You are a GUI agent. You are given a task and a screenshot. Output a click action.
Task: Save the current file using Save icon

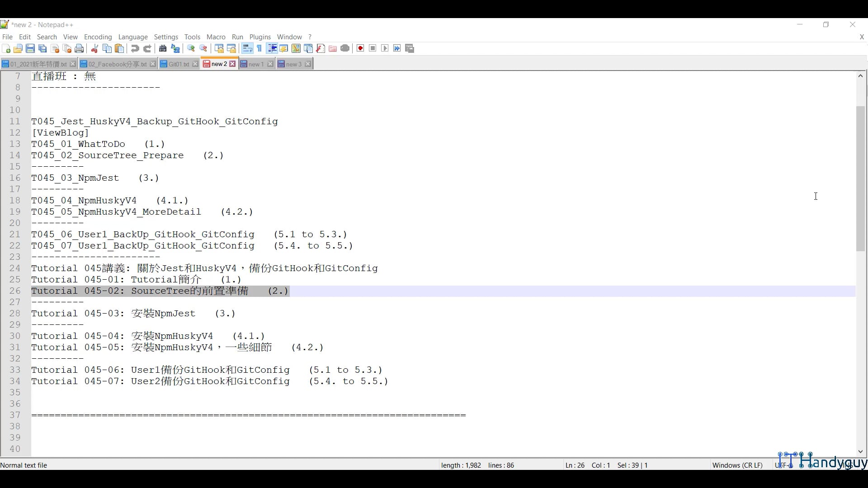pyautogui.click(x=31, y=48)
